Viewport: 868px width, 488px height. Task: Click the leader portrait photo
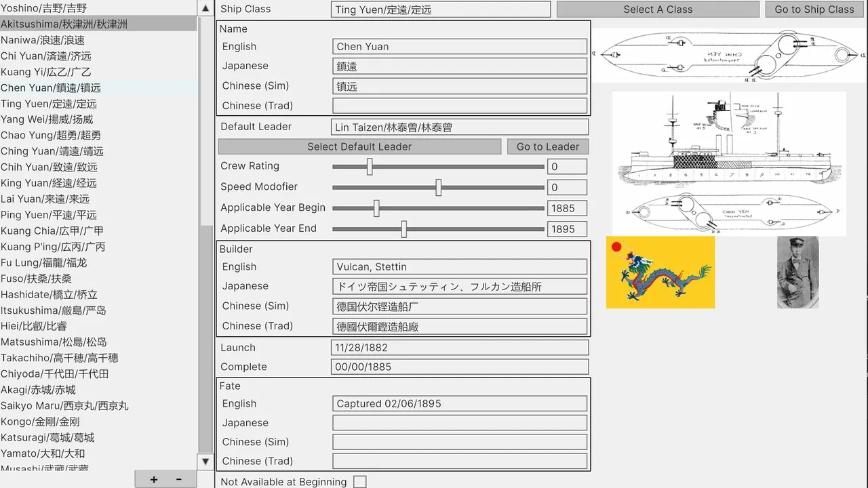[x=797, y=272]
